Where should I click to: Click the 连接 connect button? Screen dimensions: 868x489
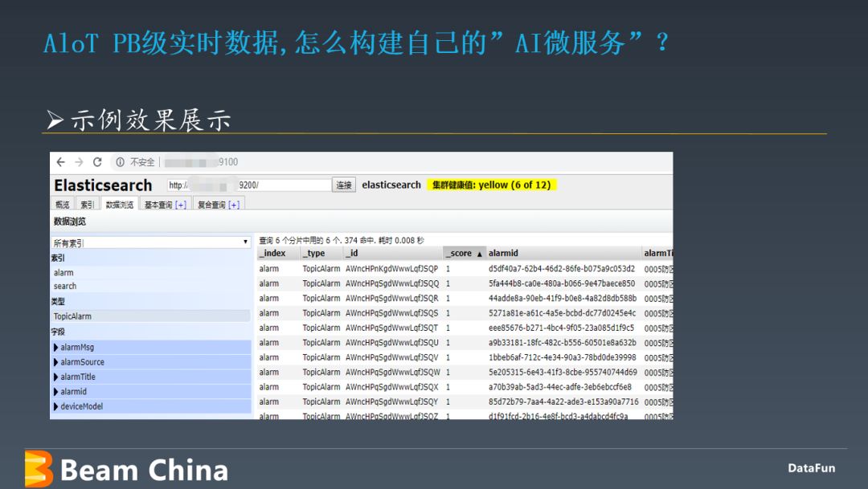344,185
